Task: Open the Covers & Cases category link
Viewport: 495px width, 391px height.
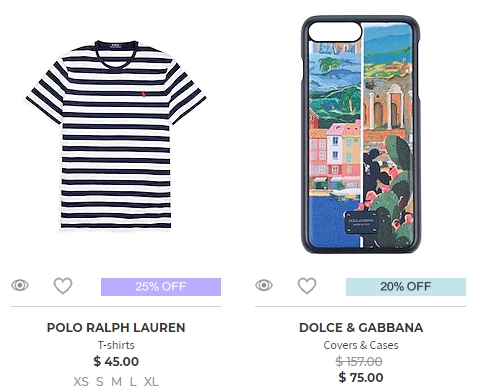Action: click(361, 345)
